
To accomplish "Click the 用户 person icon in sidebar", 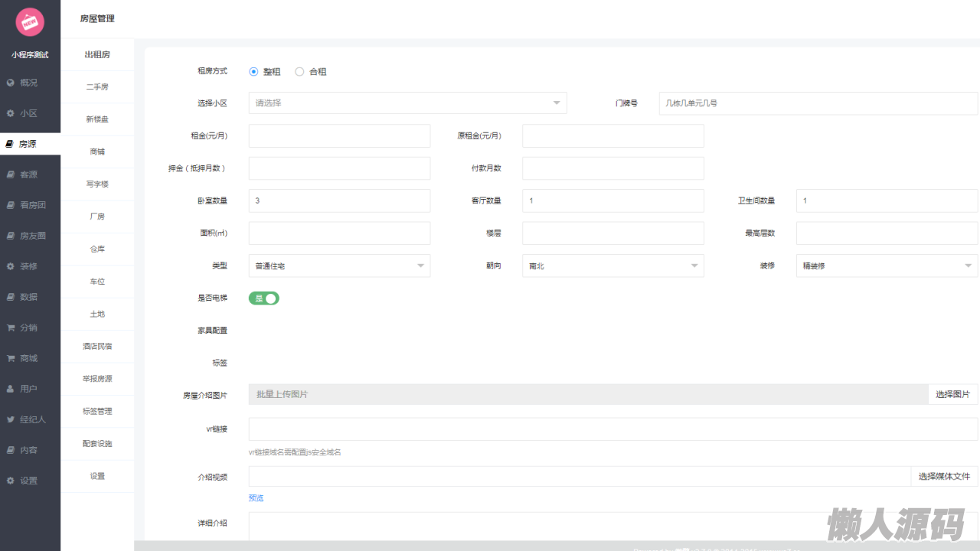I will pyautogui.click(x=11, y=389).
